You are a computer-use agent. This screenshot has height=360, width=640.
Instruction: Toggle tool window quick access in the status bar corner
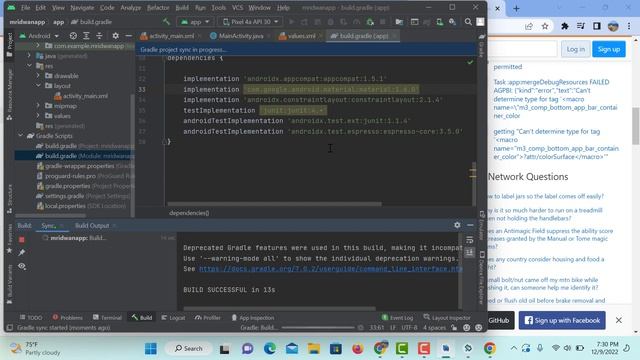[x=9, y=328]
